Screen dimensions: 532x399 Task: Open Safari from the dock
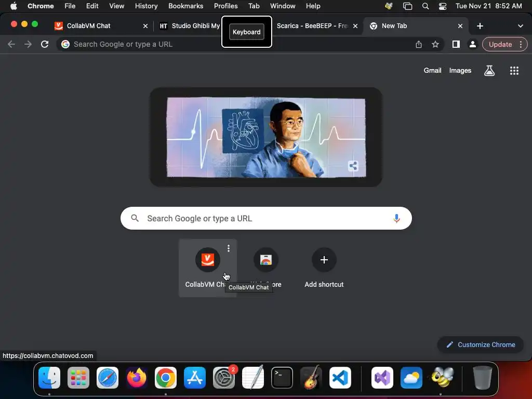click(x=108, y=378)
